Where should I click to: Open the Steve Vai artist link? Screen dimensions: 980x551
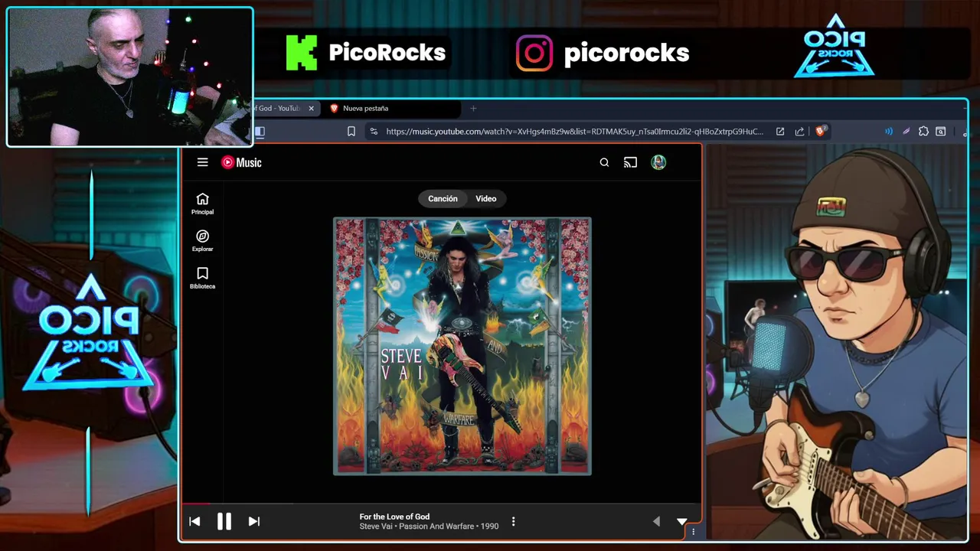click(377, 527)
